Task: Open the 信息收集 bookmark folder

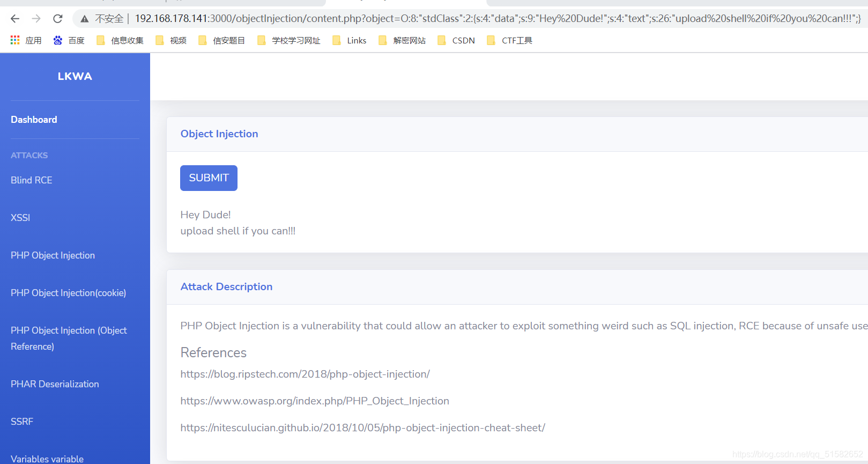Action: click(120, 40)
